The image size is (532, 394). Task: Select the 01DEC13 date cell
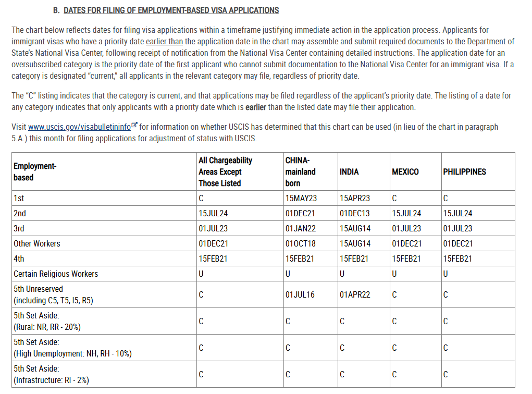pos(354,213)
